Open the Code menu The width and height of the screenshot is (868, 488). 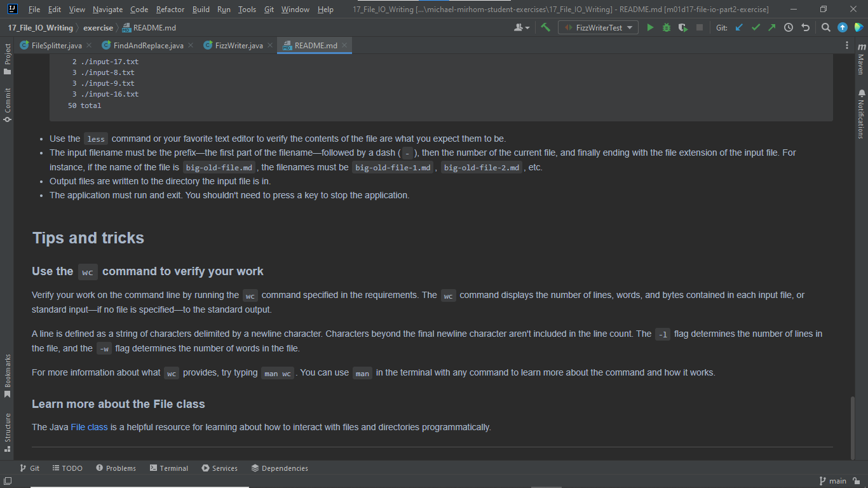139,10
